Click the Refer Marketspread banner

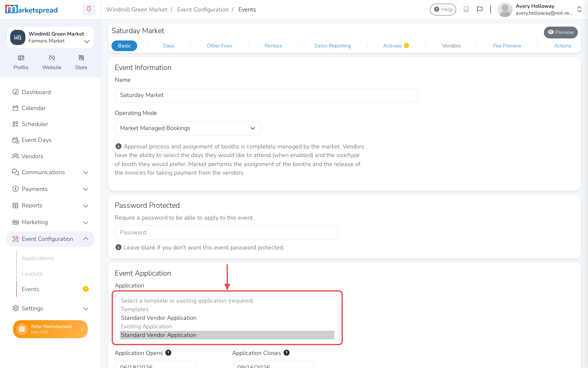click(50, 329)
